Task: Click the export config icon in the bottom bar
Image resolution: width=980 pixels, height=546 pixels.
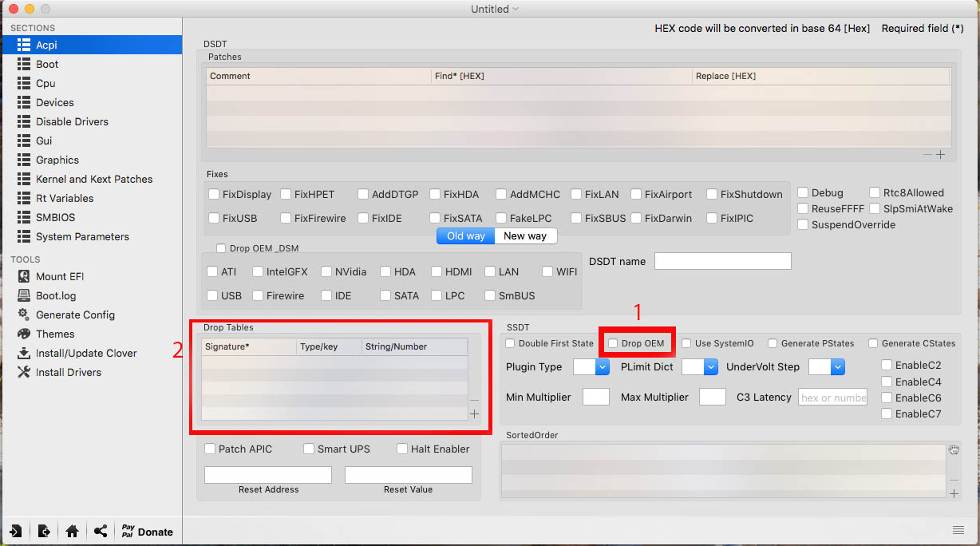Action: coord(44,531)
